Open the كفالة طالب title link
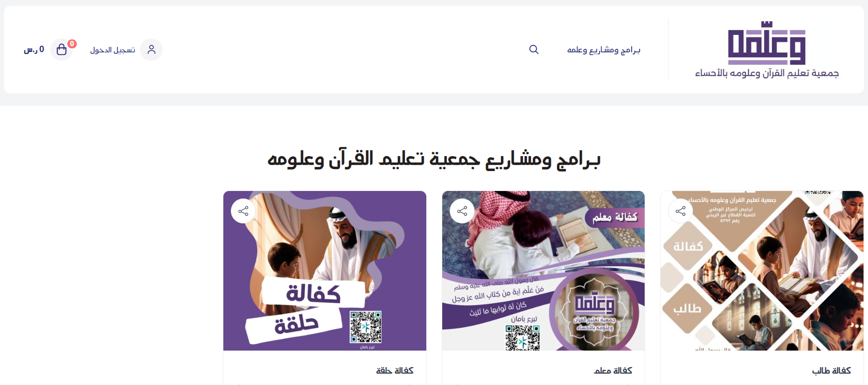Screen dimensions: 868x385 tap(832, 371)
